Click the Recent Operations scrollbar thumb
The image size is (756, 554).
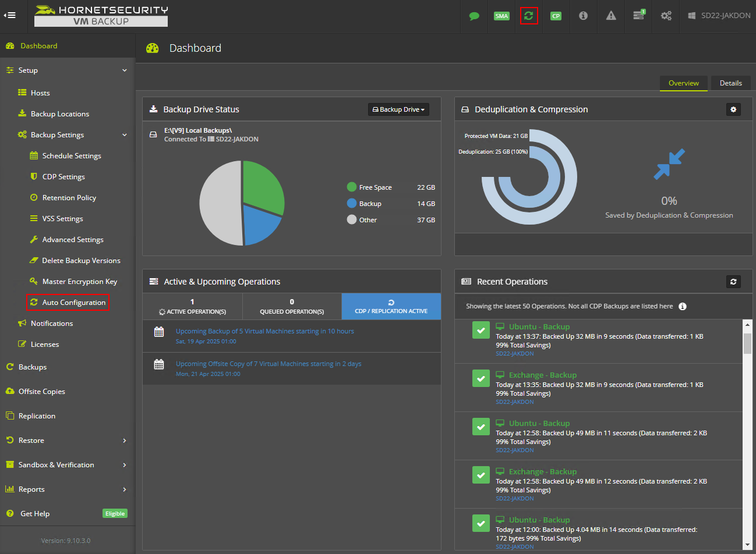[747, 343]
